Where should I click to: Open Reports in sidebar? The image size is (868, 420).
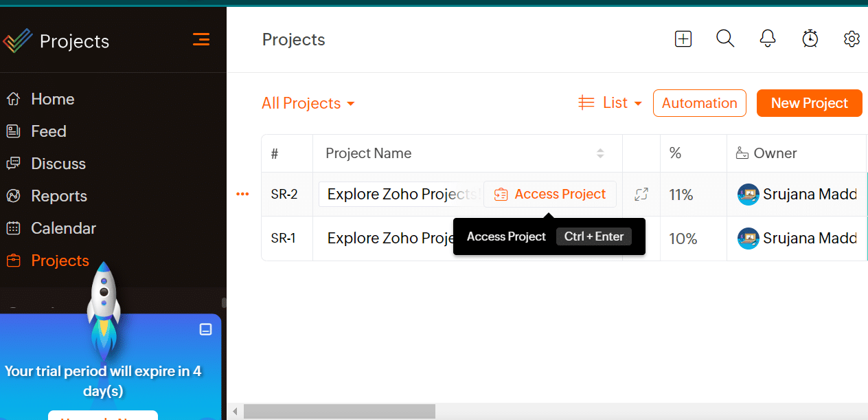[x=59, y=196]
